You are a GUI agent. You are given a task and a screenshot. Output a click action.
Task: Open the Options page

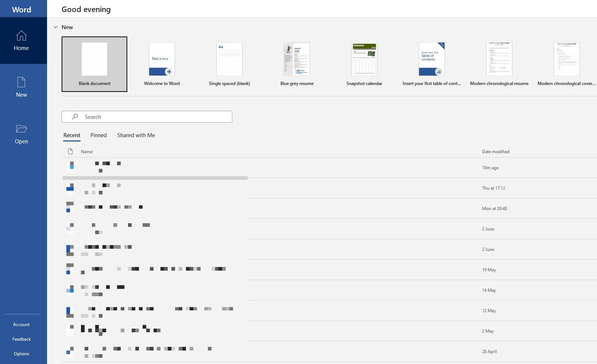click(21, 353)
